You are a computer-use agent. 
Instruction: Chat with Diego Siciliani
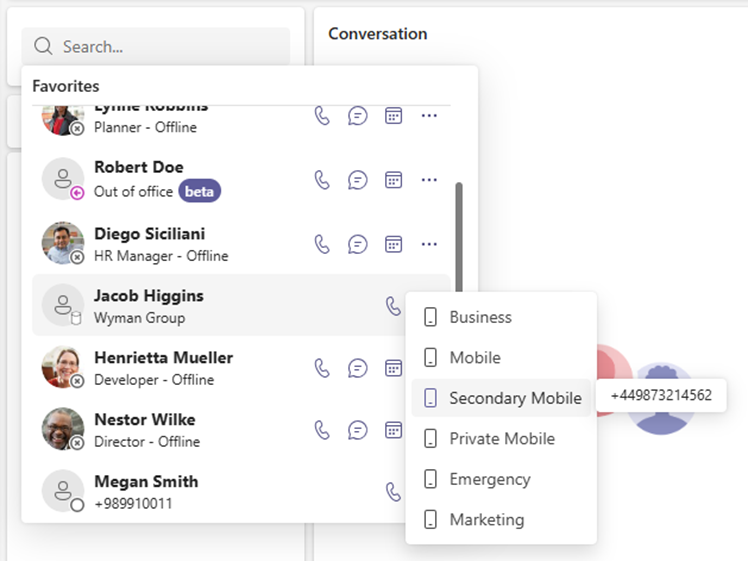[x=358, y=244]
